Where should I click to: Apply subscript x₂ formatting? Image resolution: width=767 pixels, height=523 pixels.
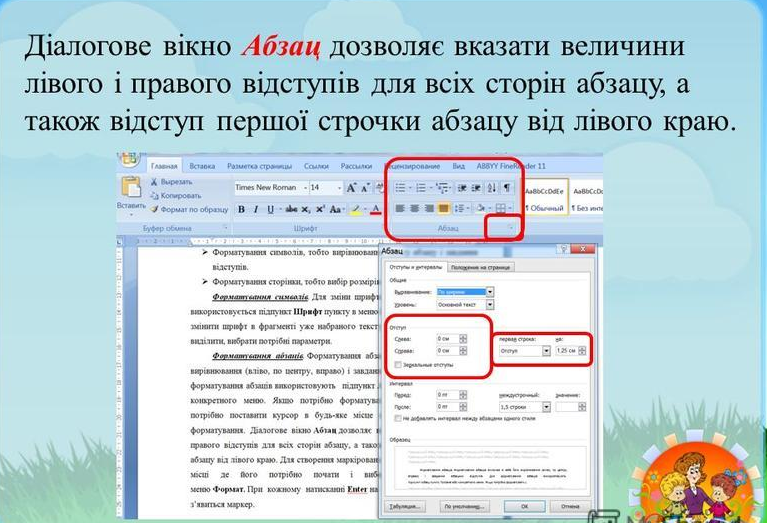point(306,209)
